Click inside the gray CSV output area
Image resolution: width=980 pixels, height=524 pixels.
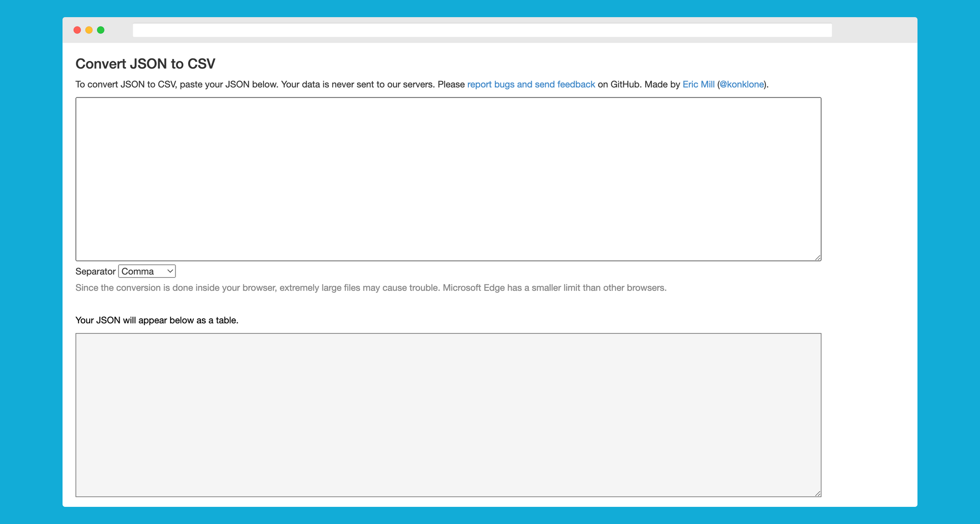pyautogui.click(x=448, y=415)
